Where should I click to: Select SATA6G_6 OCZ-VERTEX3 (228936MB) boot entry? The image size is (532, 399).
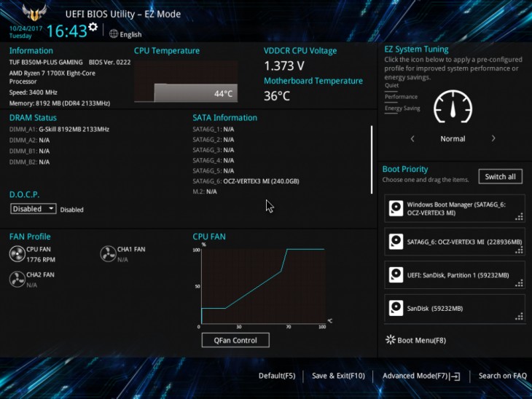[455, 242]
